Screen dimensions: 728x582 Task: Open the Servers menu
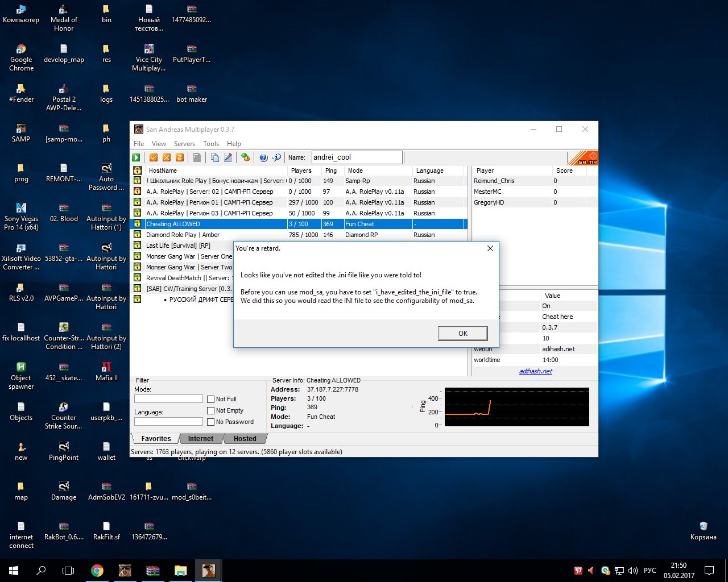tap(184, 144)
